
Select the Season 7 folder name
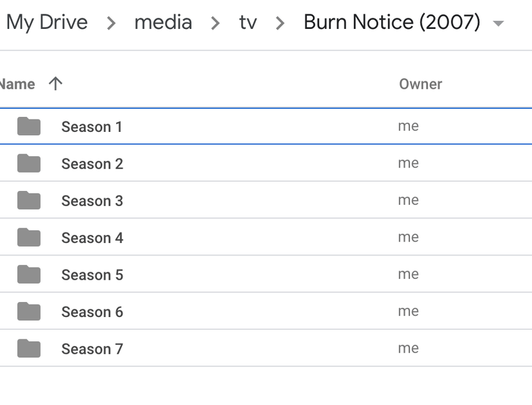click(92, 349)
